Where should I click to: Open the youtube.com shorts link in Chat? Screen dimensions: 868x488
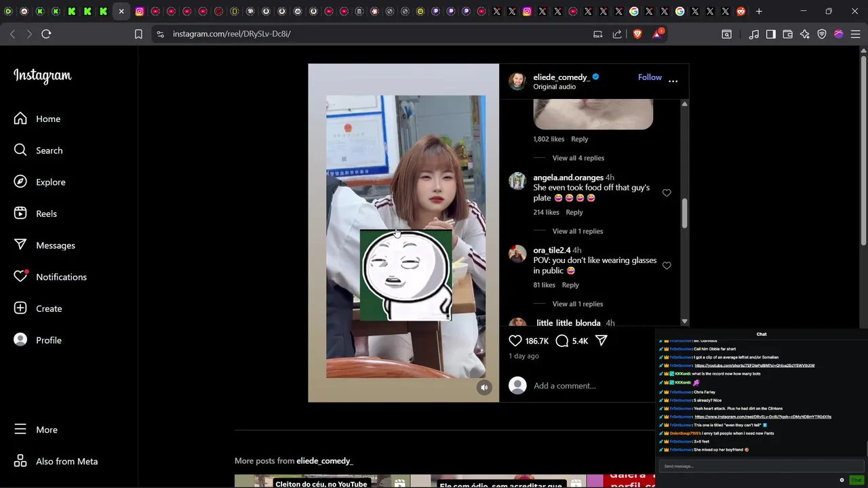755,365
